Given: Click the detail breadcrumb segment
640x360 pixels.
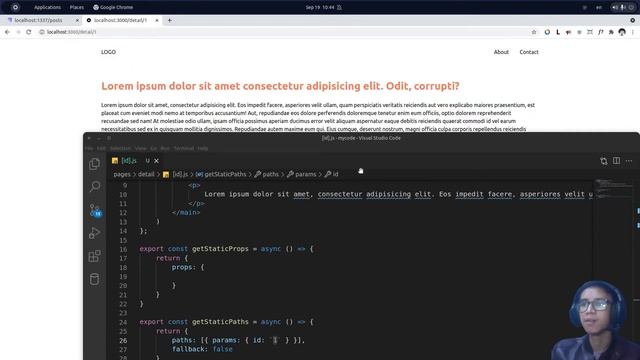Looking at the screenshot, I should point(146,174).
